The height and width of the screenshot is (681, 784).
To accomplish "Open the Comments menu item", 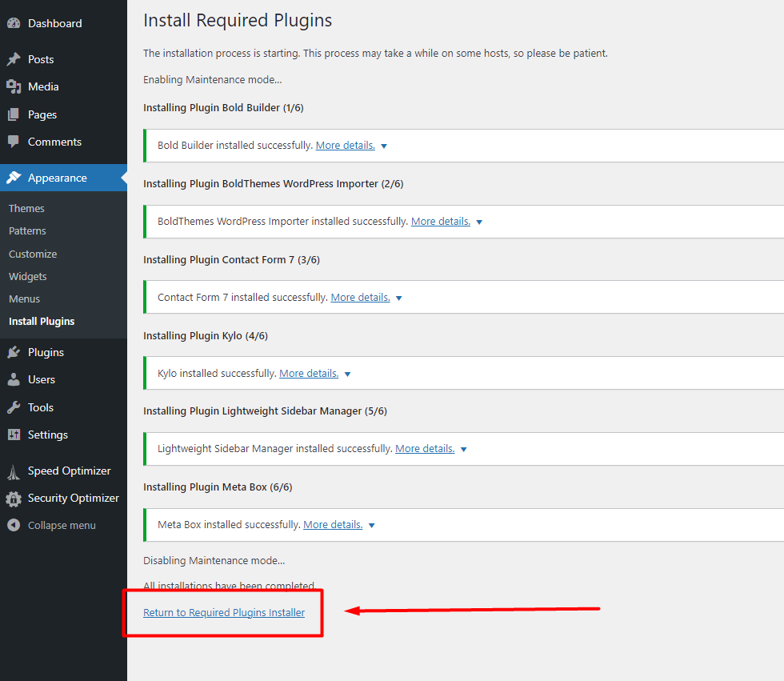I will click(63, 142).
